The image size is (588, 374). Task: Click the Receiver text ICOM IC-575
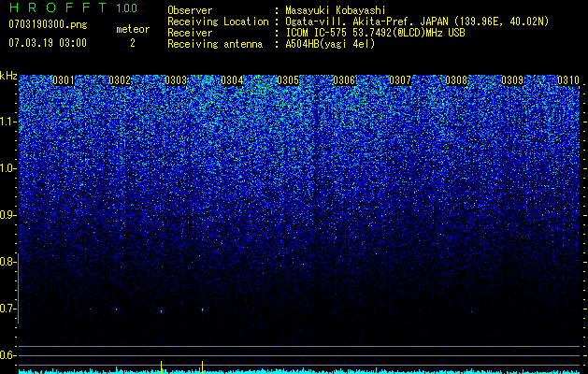pos(317,33)
